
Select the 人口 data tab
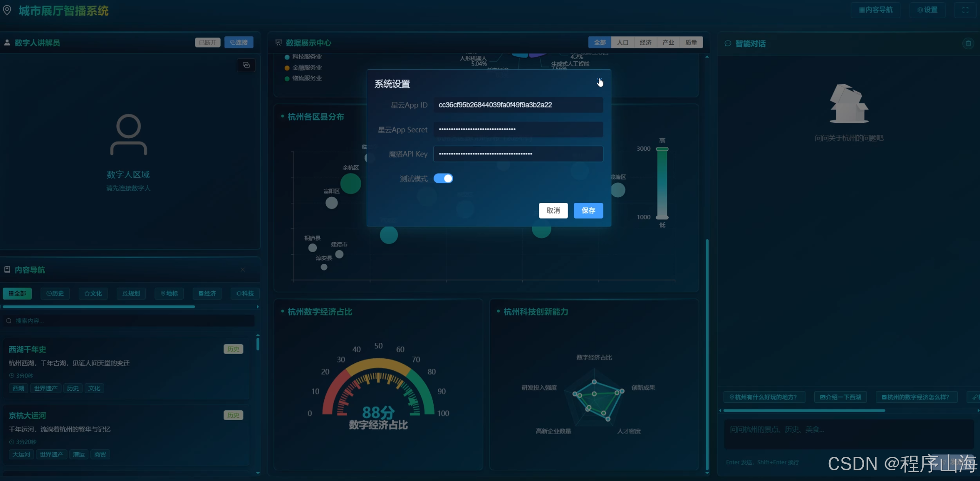[623, 42]
